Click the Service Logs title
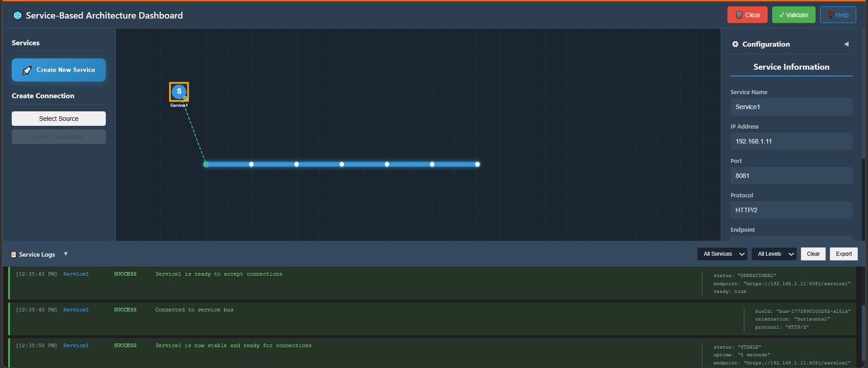The image size is (868, 368). [x=37, y=254]
